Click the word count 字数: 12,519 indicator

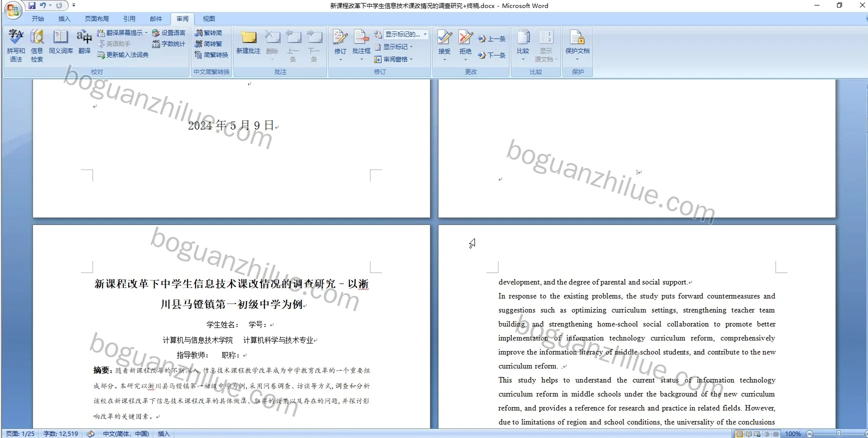(x=61, y=434)
